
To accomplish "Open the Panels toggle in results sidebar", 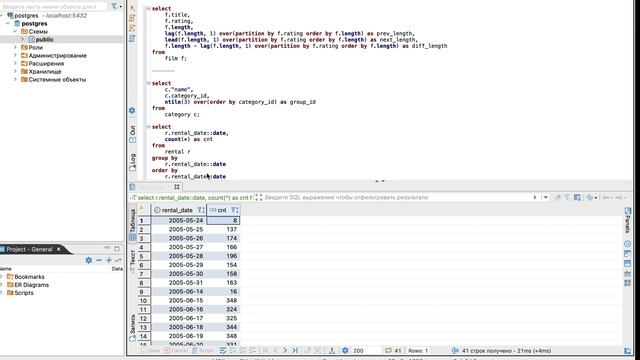I will (x=628, y=220).
